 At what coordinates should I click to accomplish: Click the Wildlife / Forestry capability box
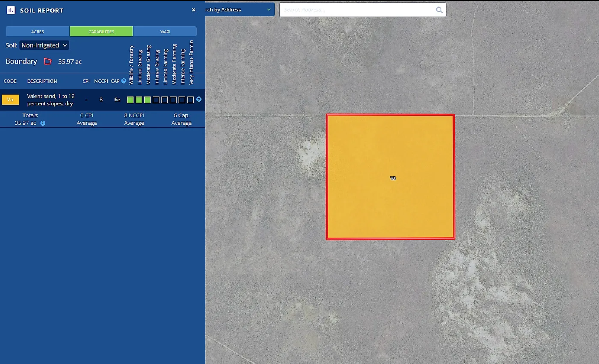tap(130, 100)
